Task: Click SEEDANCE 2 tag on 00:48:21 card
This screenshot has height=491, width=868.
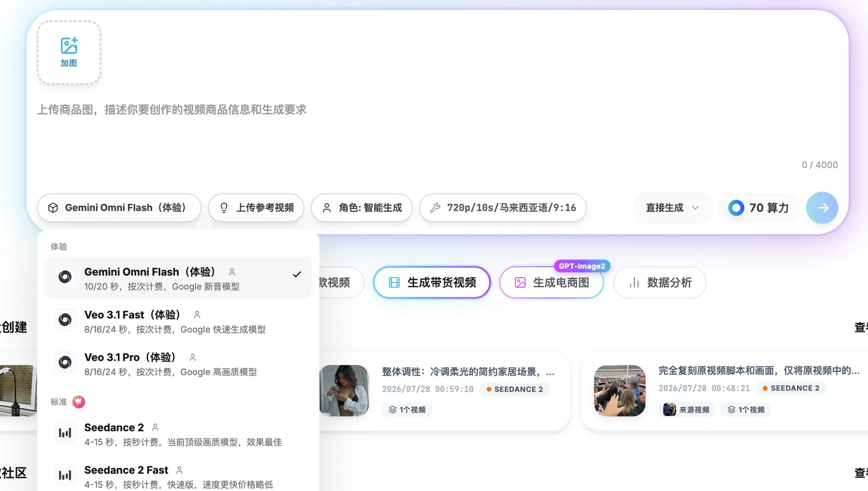Action: [x=791, y=389]
